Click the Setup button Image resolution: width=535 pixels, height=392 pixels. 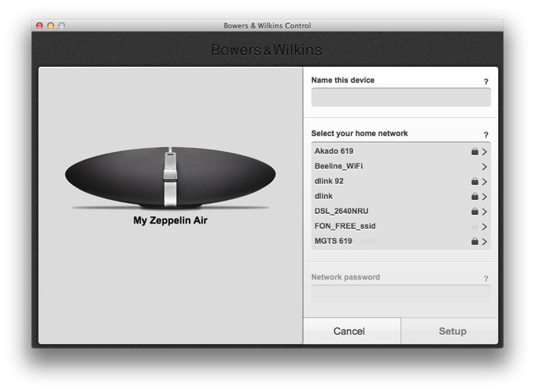pyautogui.click(x=450, y=331)
